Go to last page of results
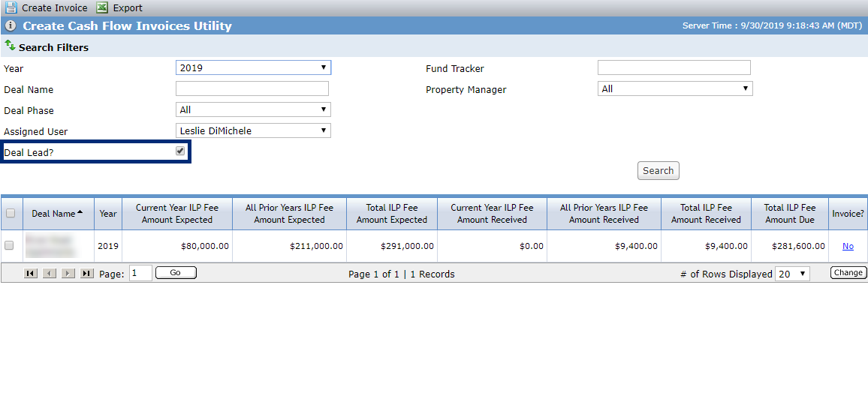The width and height of the screenshot is (868, 411). click(x=87, y=273)
